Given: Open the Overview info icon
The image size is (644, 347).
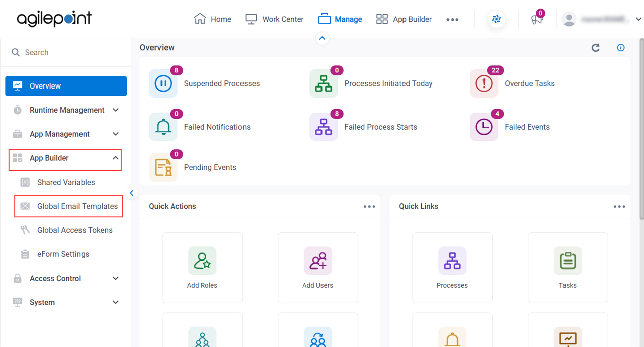Looking at the screenshot, I should click(621, 48).
